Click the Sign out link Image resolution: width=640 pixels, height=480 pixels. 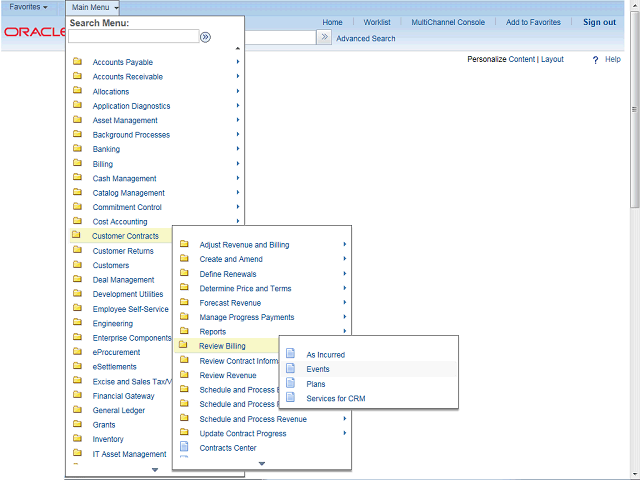(x=599, y=22)
